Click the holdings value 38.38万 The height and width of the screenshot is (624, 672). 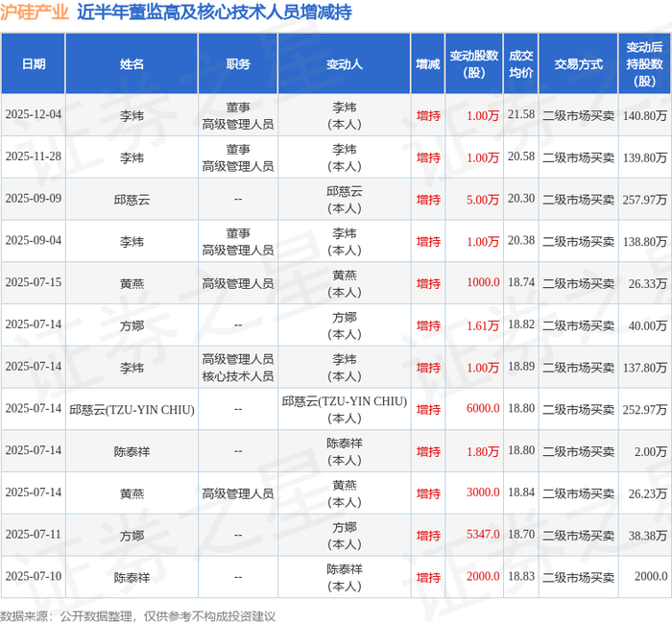click(x=648, y=536)
